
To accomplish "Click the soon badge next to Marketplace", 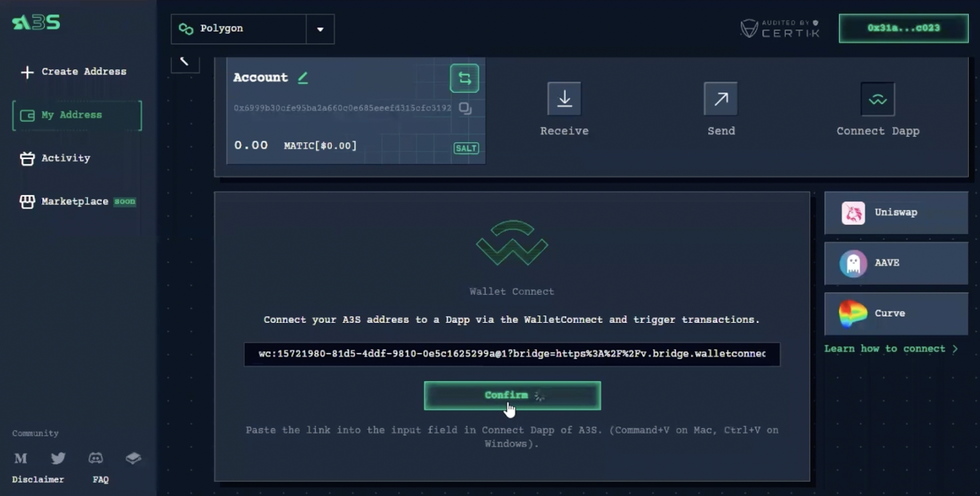I will coord(125,201).
